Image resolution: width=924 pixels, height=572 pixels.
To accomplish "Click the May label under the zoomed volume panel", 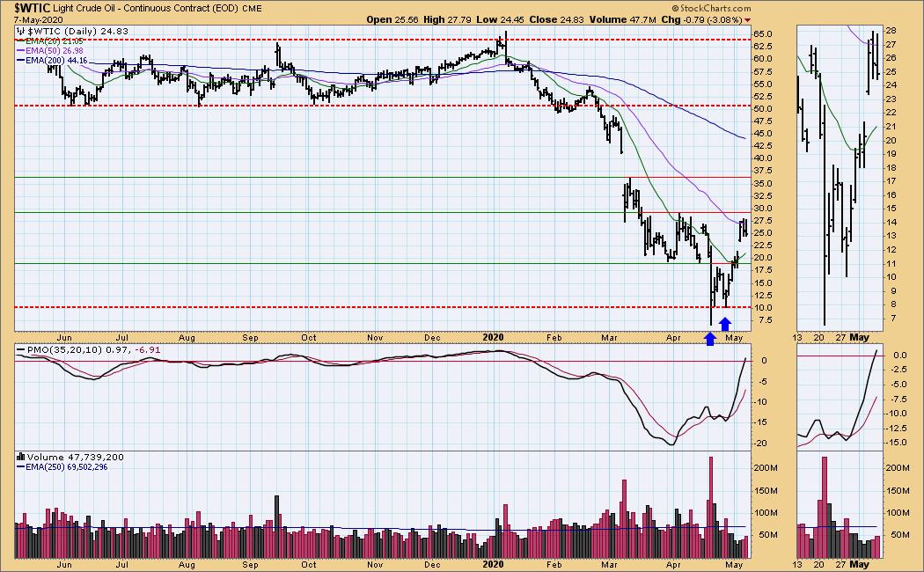I will point(859,564).
